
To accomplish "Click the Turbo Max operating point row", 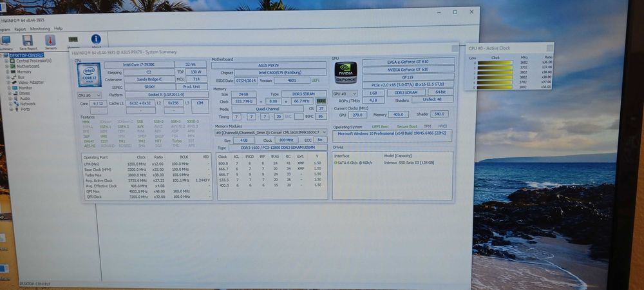I will tap(147, 175).
